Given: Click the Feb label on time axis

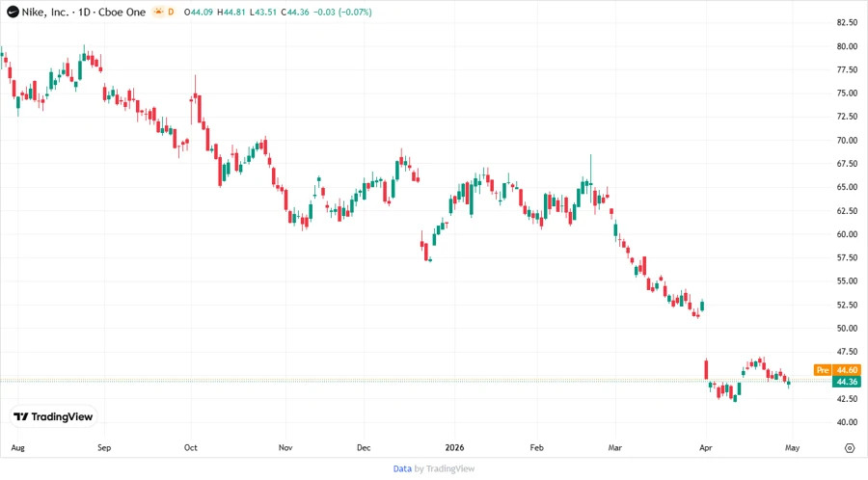Looking at the screenshot, I should pos(536,447).
